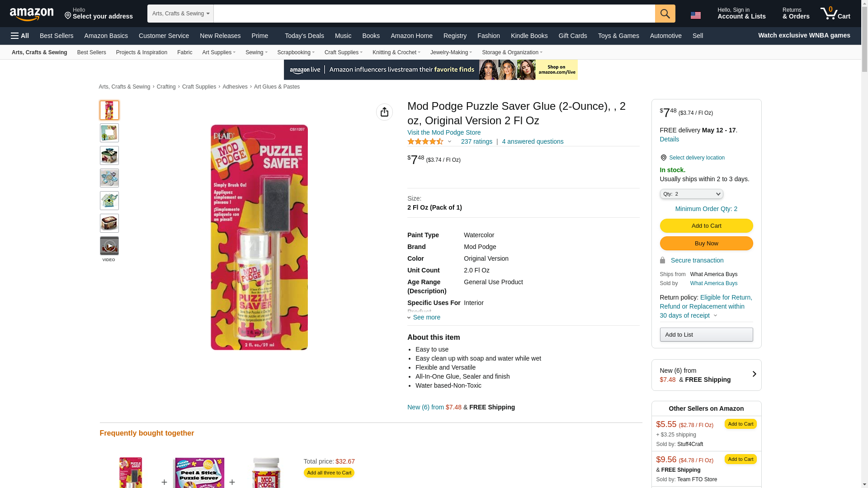Open the Today's Deals nav item
The width and height of the screenshot is (868, 488).
(304, 36)
